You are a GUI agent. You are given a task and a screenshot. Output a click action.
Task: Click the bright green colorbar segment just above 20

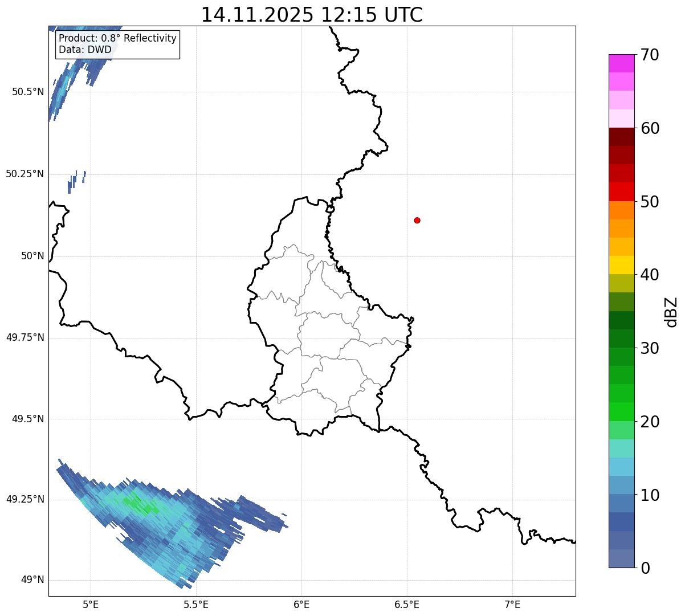(621, 412)
